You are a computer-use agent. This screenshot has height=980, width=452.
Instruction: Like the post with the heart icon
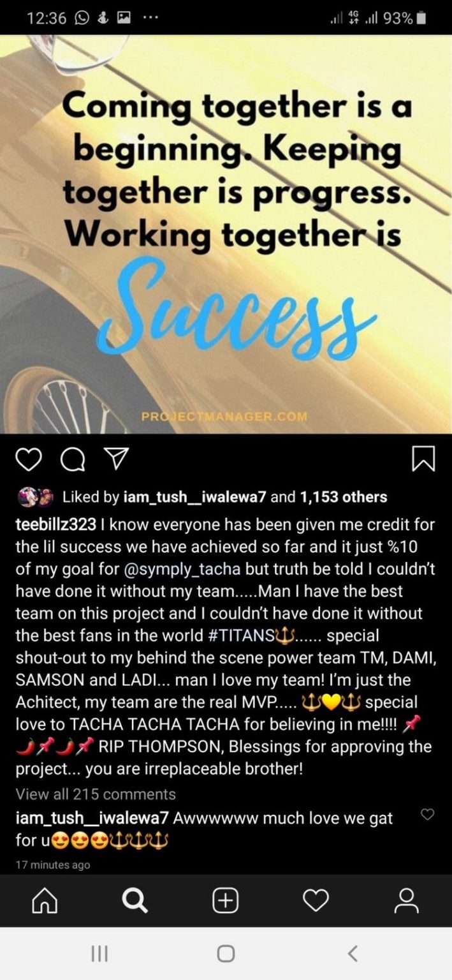(27, 459)
